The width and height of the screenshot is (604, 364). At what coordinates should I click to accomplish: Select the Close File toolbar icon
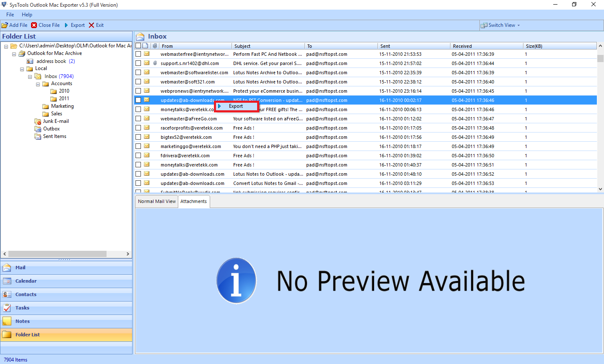tap(34, 25)
